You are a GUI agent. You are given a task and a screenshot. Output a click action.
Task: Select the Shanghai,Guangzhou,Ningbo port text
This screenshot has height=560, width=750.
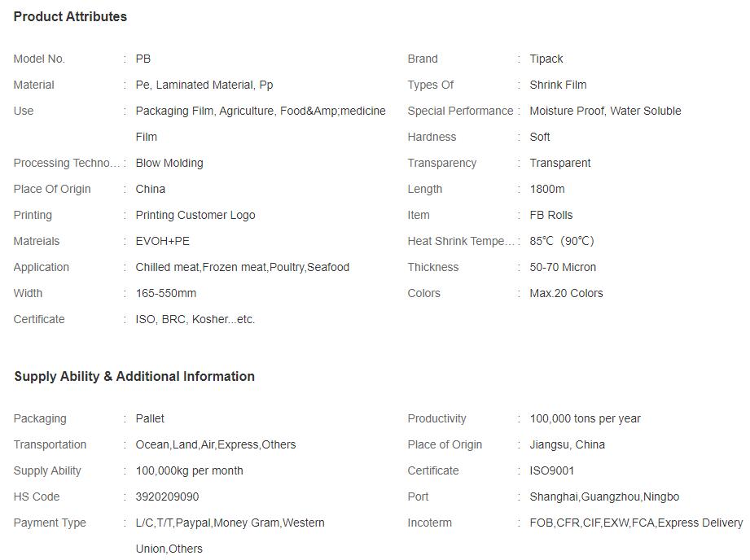pyautogui.click(x=604, y=497)
